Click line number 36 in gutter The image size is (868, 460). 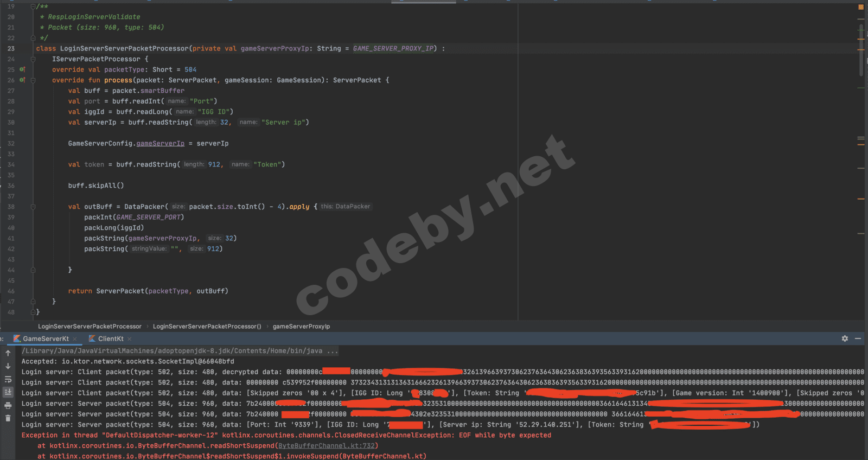(11, 186)
